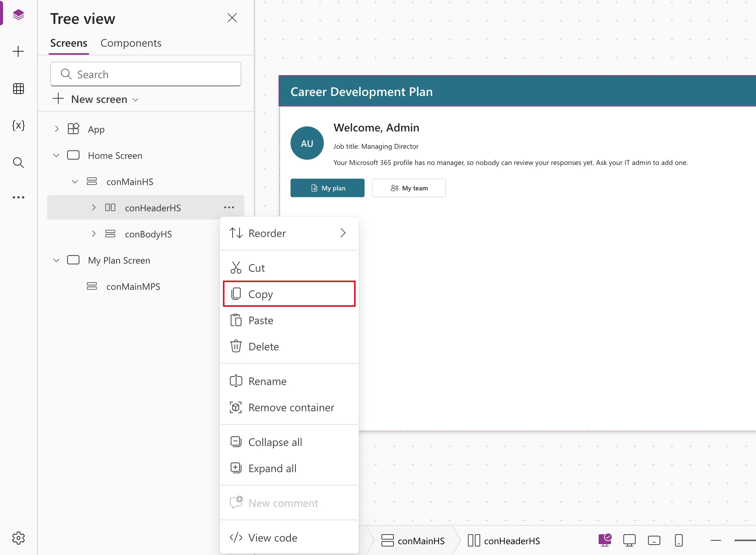Click the My plan button
This screenshot has width=756, height=555.
point(327,188)
